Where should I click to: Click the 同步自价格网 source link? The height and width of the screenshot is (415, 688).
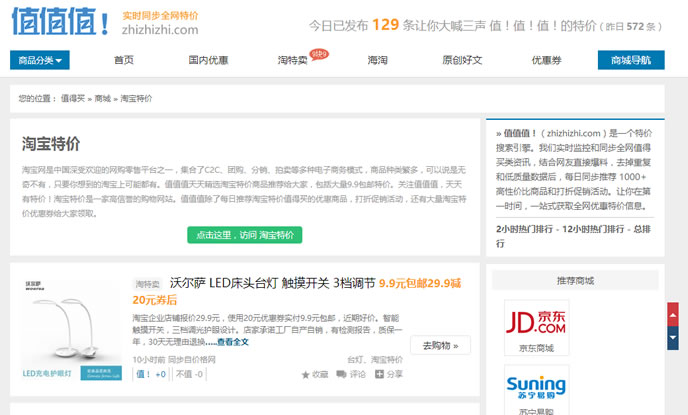[192, 360]
